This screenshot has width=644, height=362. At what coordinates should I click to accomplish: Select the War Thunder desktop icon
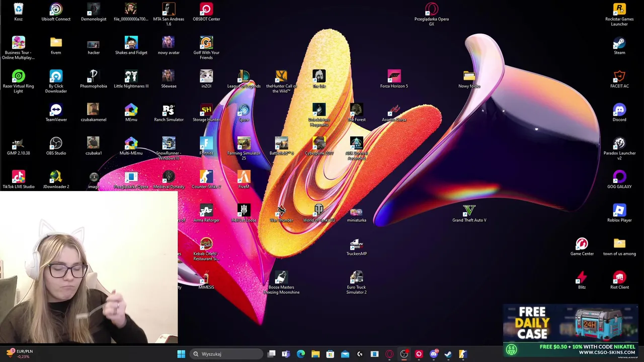(281, 213)
